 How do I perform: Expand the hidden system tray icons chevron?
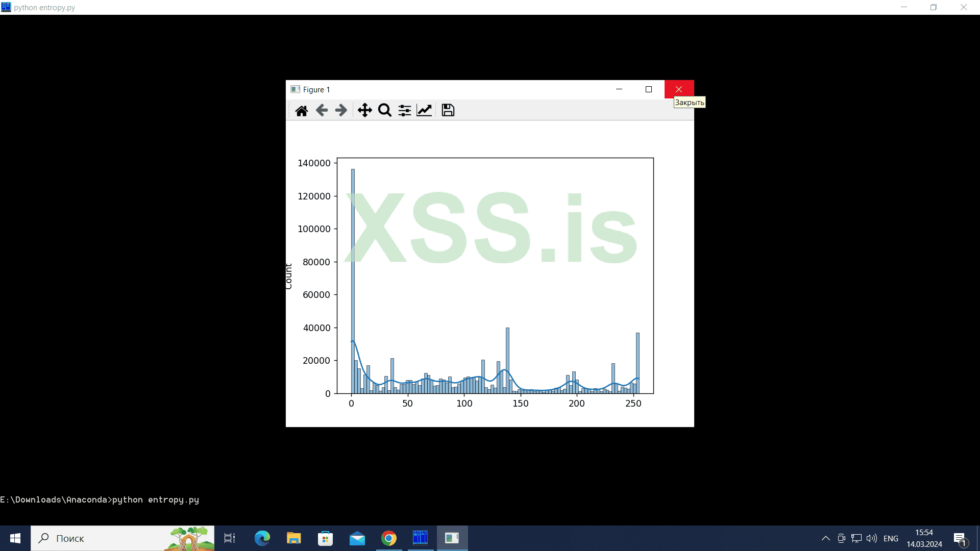[x=825, y=538]
